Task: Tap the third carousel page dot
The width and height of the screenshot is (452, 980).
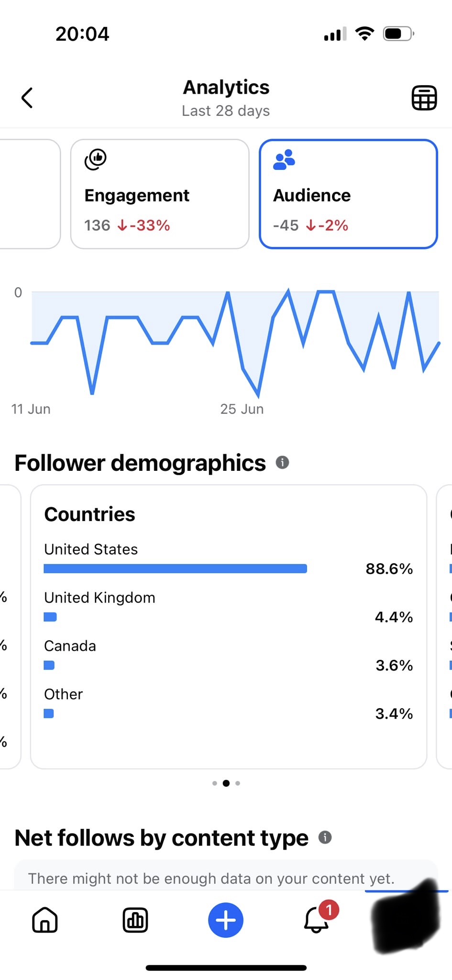Action: [238, 783]
